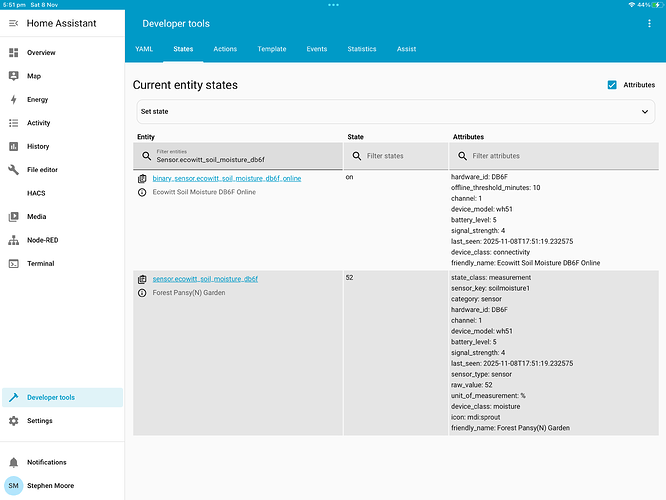
Task: Click the Terminal icon in sidebar
Action: pos(14,264)
